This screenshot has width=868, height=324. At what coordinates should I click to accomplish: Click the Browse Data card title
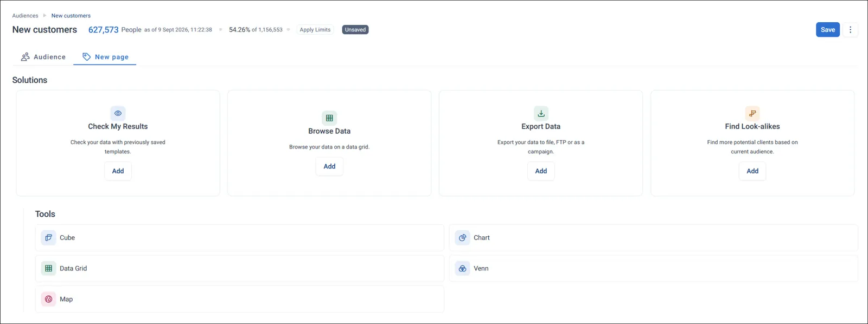329,131
